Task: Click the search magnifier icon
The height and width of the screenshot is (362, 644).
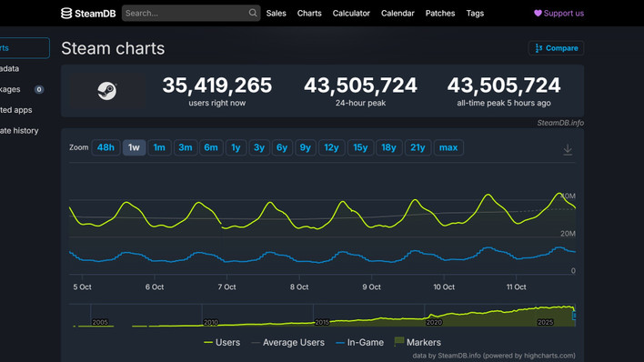Action: coord(253,13)
